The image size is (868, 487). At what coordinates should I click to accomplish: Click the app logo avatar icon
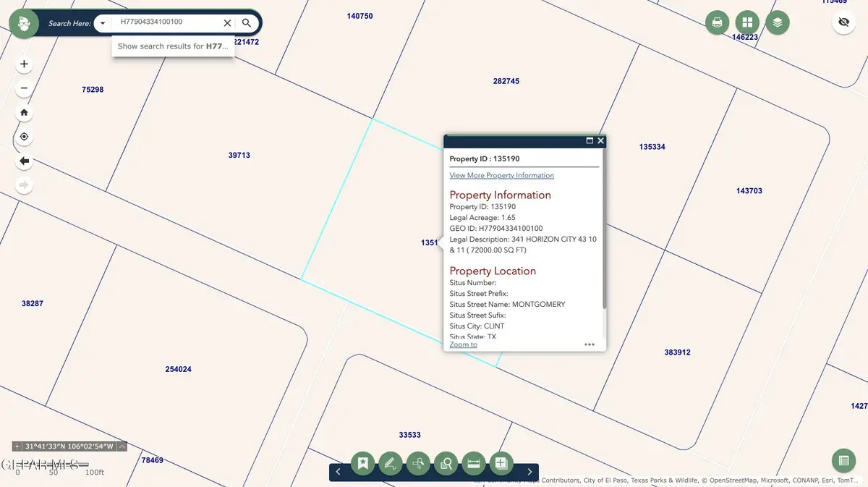coord(24,24)
